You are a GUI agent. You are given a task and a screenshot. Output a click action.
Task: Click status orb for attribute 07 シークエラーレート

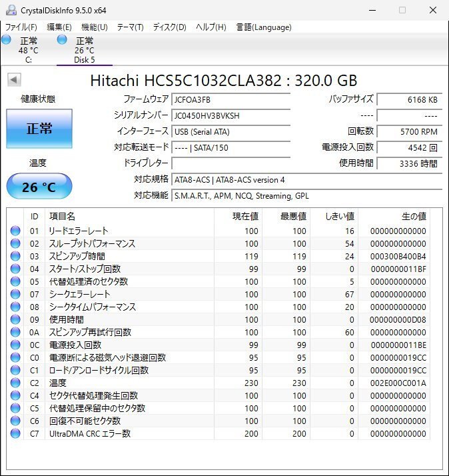click(x=15, y=294)
